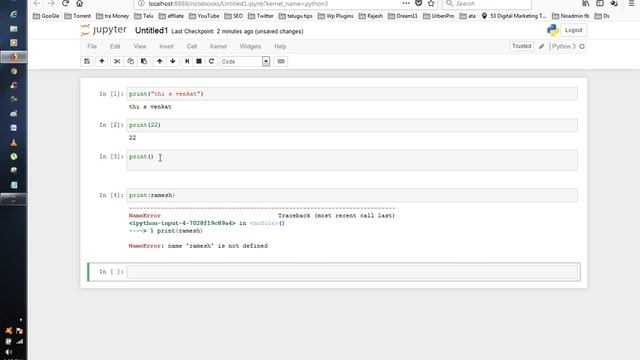The height and width of the screenshot is (360, 640).
Task: Copy selected cells icon in toolbar
Action: tap(131, 61)
